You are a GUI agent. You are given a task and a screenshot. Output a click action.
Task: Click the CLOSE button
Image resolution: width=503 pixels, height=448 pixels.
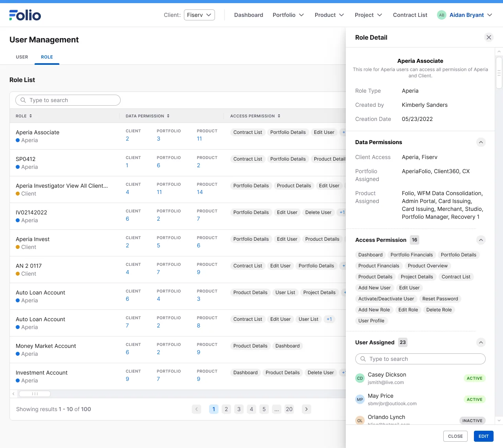coord(455,436)
